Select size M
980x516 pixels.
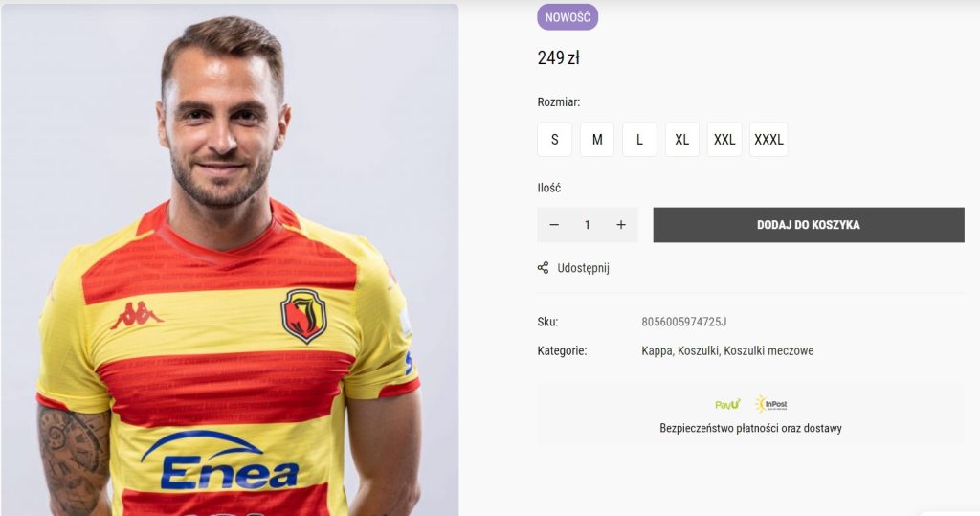pyautogui.click(x=597, y=140)
